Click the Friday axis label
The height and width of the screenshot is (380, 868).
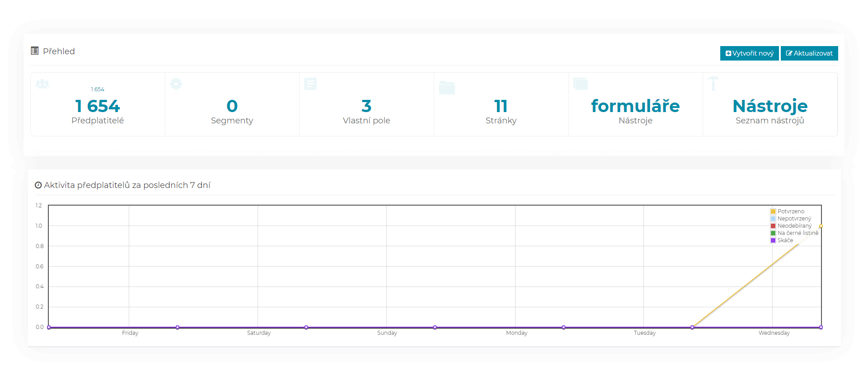130,333
